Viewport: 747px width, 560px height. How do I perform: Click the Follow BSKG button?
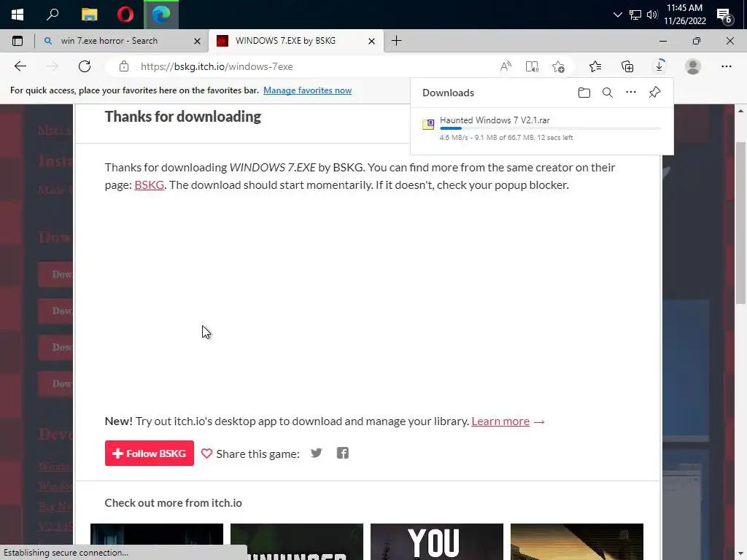[149, 454]
